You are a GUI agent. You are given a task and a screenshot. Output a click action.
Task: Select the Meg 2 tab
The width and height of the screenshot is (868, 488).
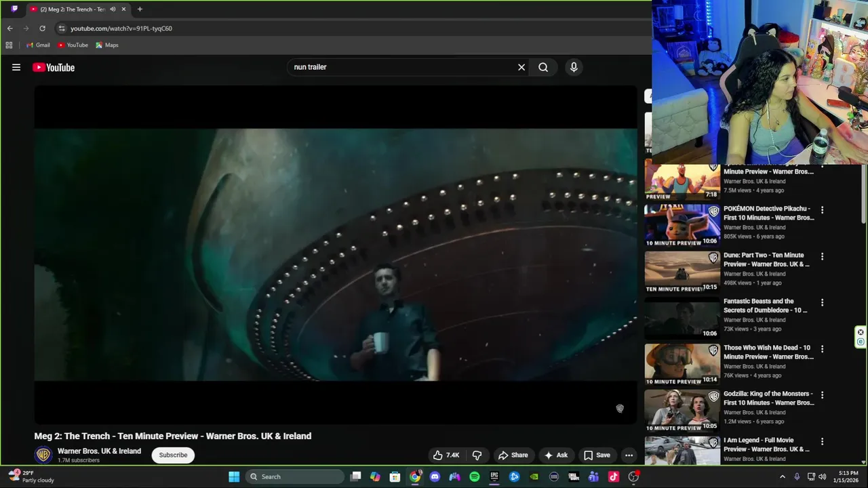(71, 9)
